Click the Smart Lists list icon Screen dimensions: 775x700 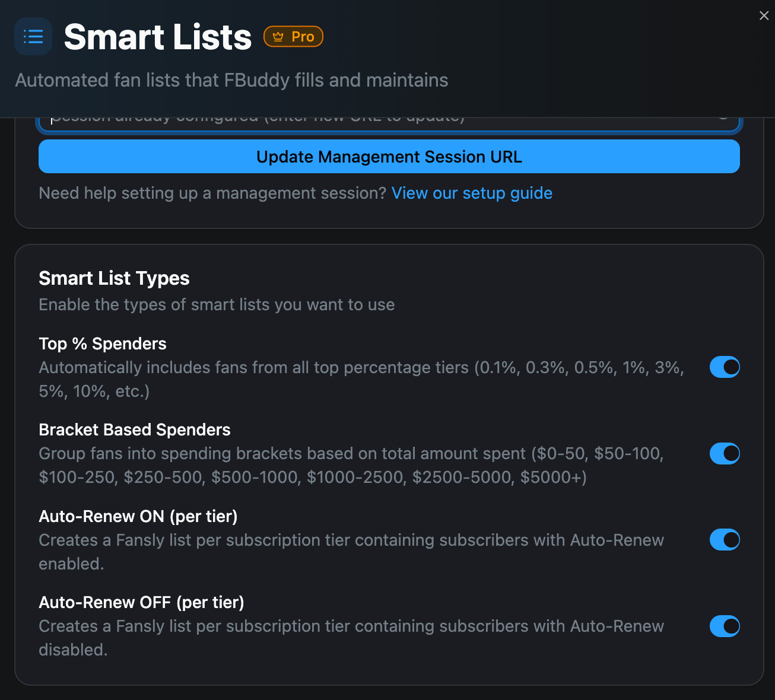tap(33, 37)
